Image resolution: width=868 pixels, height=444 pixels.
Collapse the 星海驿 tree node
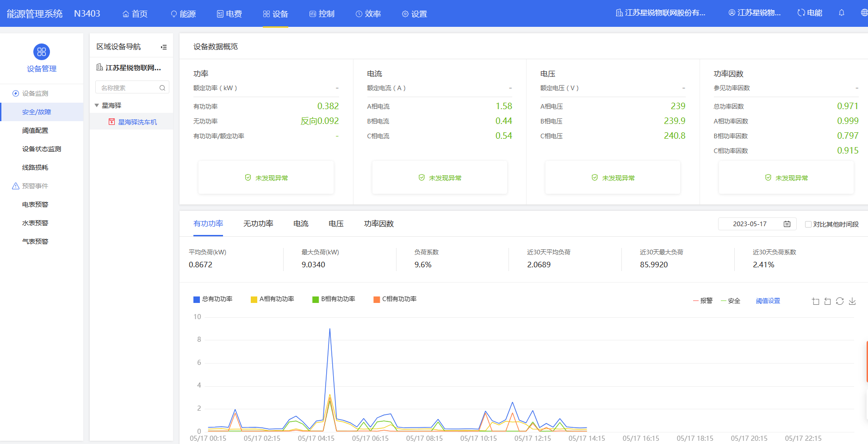[97, 105]
